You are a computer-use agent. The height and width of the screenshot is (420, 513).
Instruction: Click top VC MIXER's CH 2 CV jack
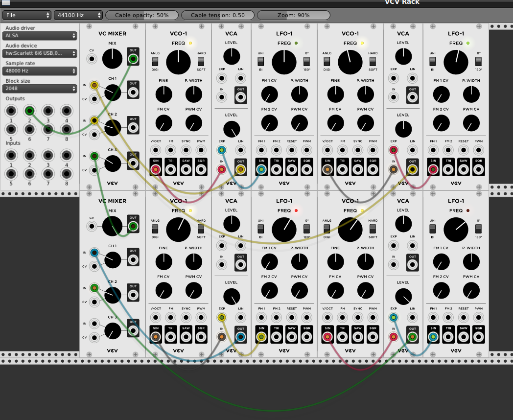click(x=94, y=135)
